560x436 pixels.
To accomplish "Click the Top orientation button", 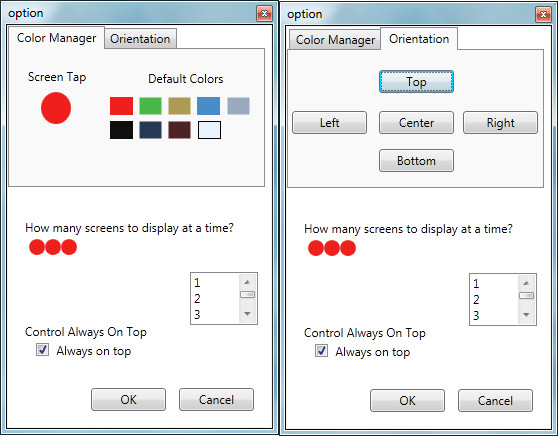I will pyautogui.click(x=416, y=82).
